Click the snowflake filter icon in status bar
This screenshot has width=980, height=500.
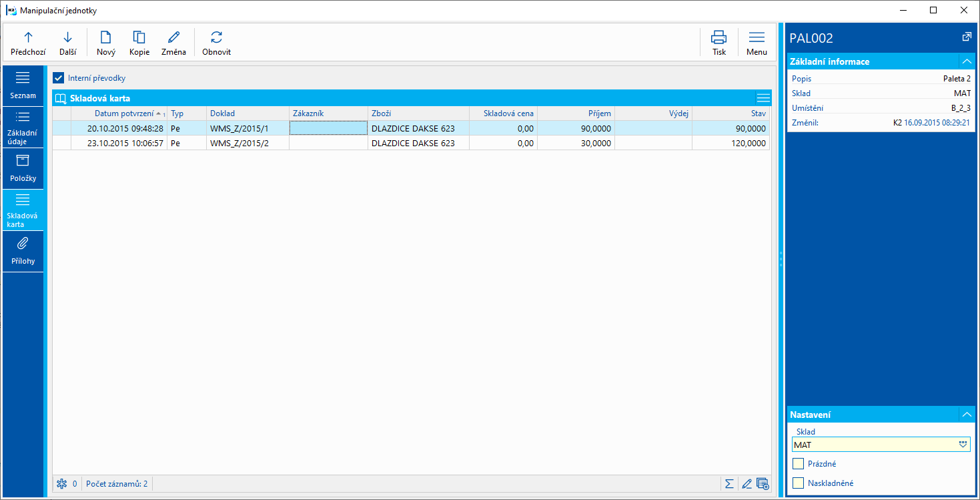(62, 483)
